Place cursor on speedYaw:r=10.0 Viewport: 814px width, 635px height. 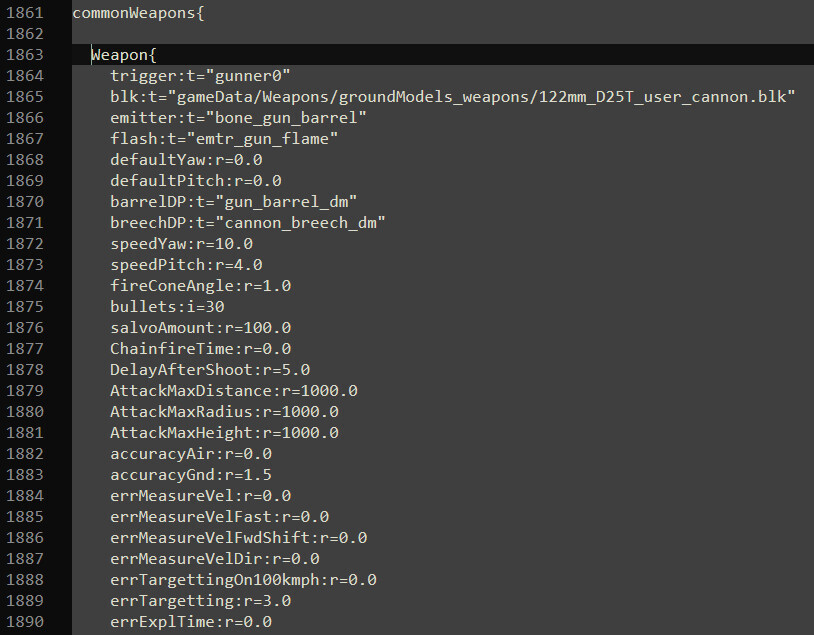(181, 243)
